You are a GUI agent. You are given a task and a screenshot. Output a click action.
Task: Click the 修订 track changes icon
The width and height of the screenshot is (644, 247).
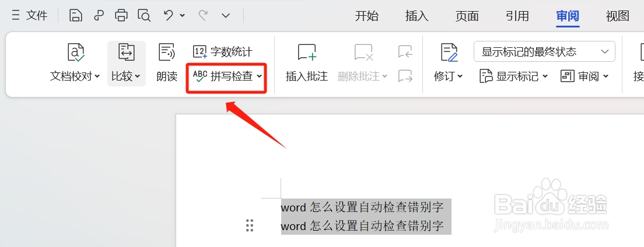point(449,52)
